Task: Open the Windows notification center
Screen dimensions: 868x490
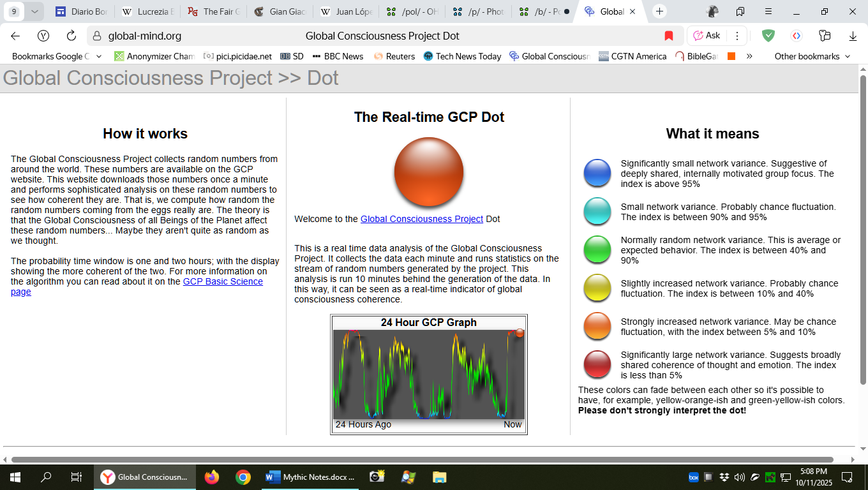Action: point(848,477)
